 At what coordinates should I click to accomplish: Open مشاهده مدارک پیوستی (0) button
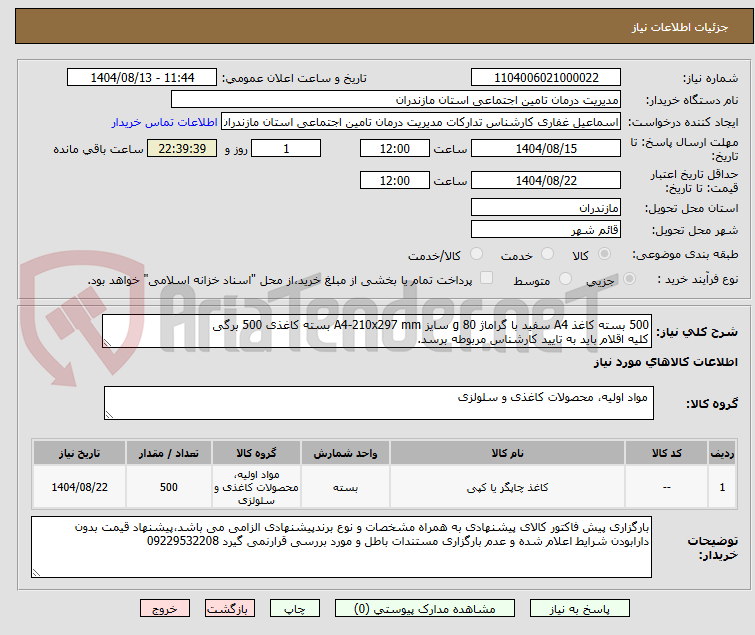[425, 609]
